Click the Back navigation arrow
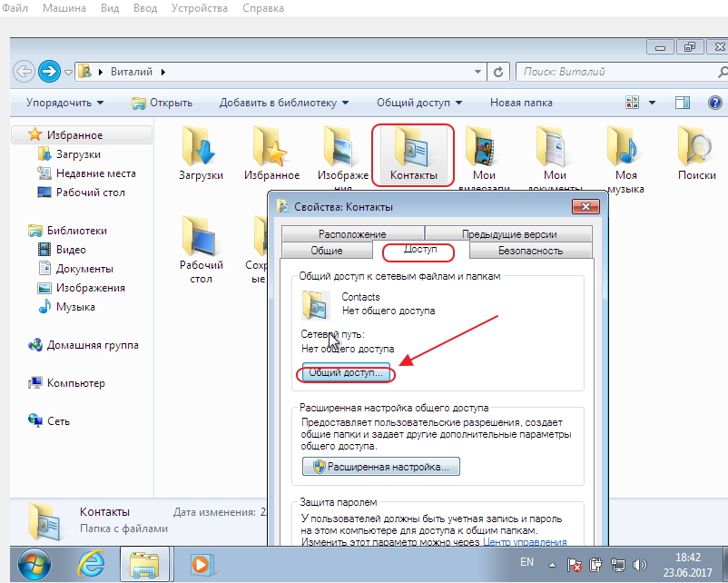Image resolution: width=728 pixels, height=583 pixels. [25, 72]
